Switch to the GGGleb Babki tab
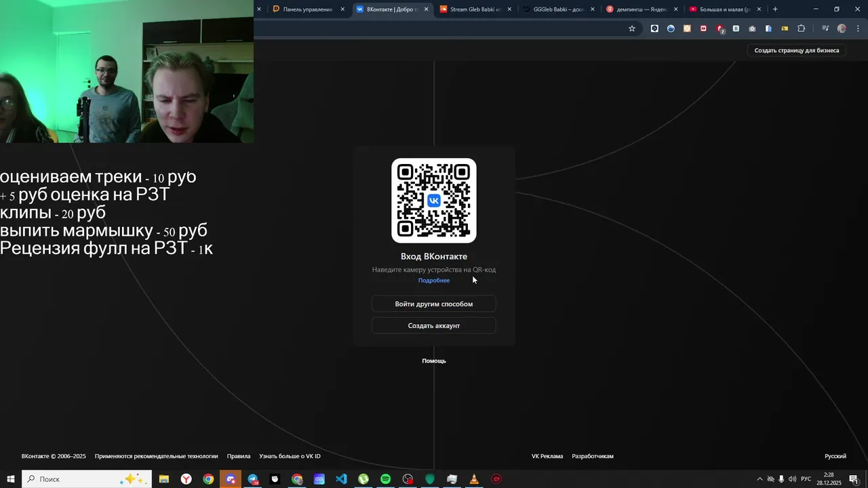Image resolution: width=868 pixels, height=488 pixels. pyautogui.click(x=558, y=9)
